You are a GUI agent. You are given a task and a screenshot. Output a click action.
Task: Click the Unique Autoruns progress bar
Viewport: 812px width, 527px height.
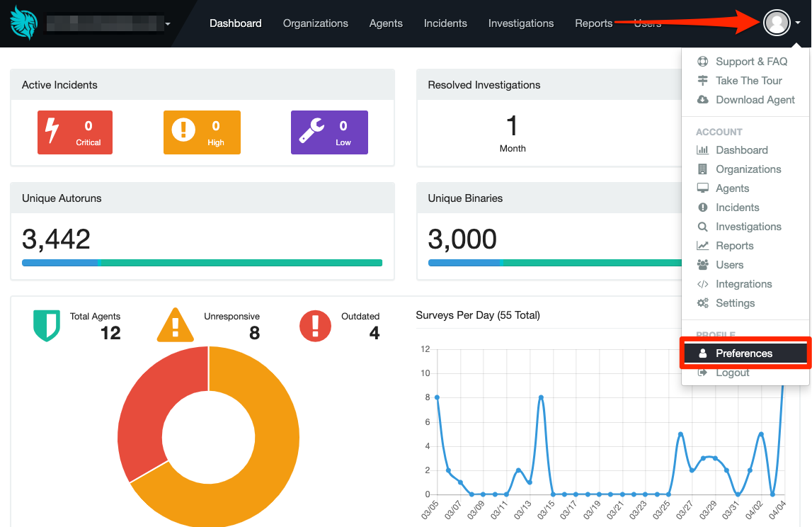click(x=202, y=263)
